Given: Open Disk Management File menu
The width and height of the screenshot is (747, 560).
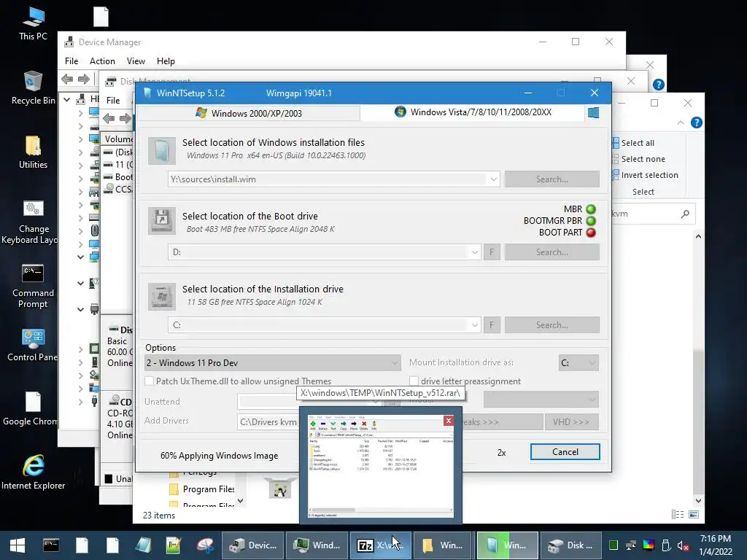Looking at the screenshot, I should click(113, 101).
